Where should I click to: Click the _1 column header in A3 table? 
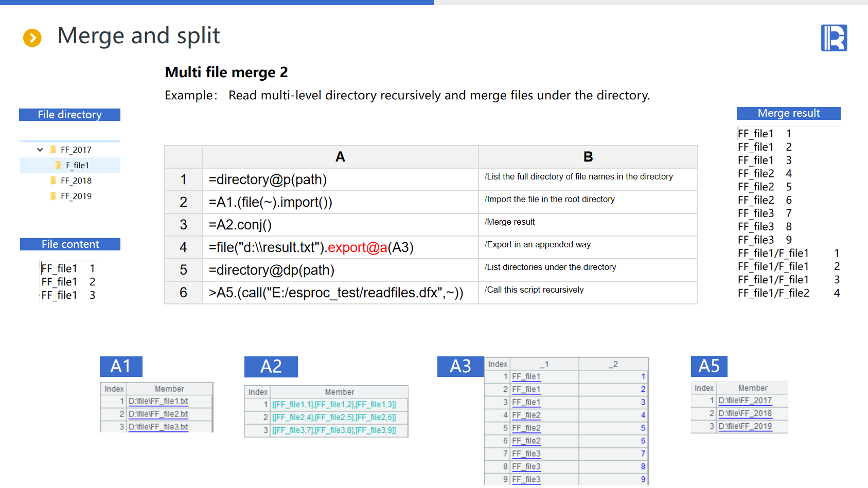tap(544, 364)
